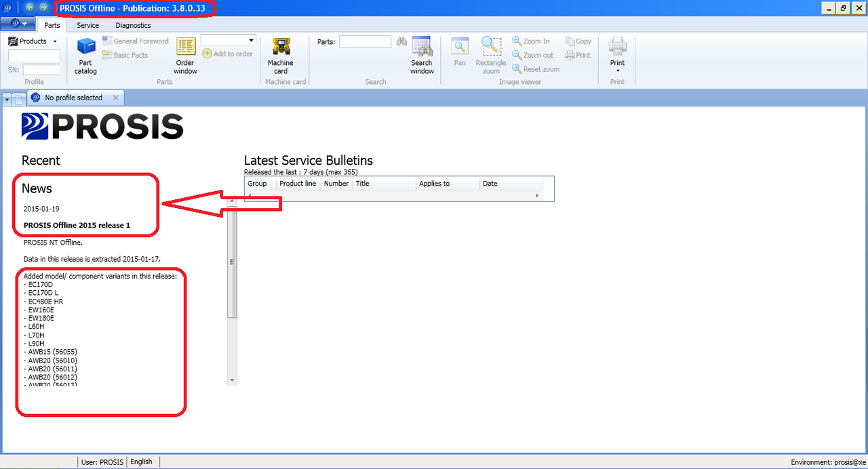Go forward with the green right arrow
868x469 pixels.
coord(43,7)
